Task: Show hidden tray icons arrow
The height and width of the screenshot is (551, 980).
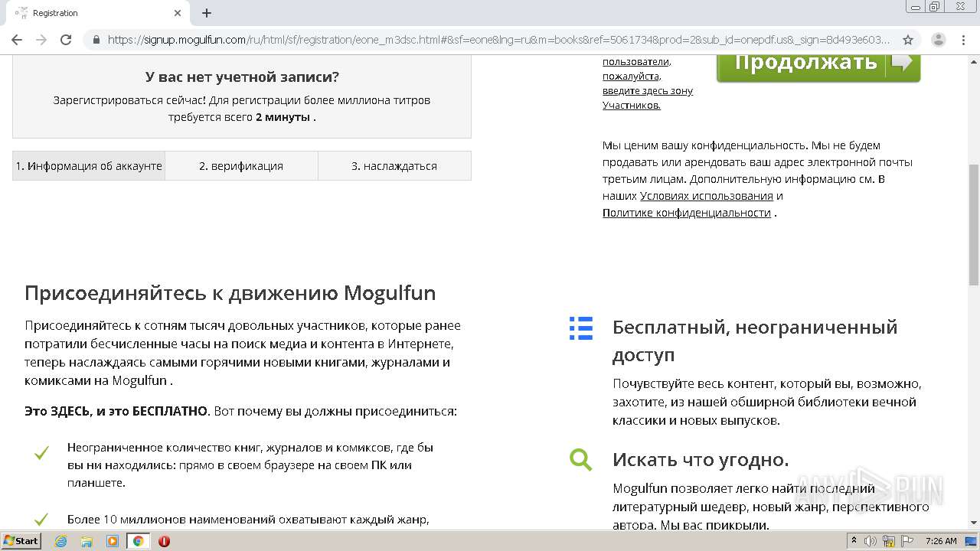Action: click(854, 540)
